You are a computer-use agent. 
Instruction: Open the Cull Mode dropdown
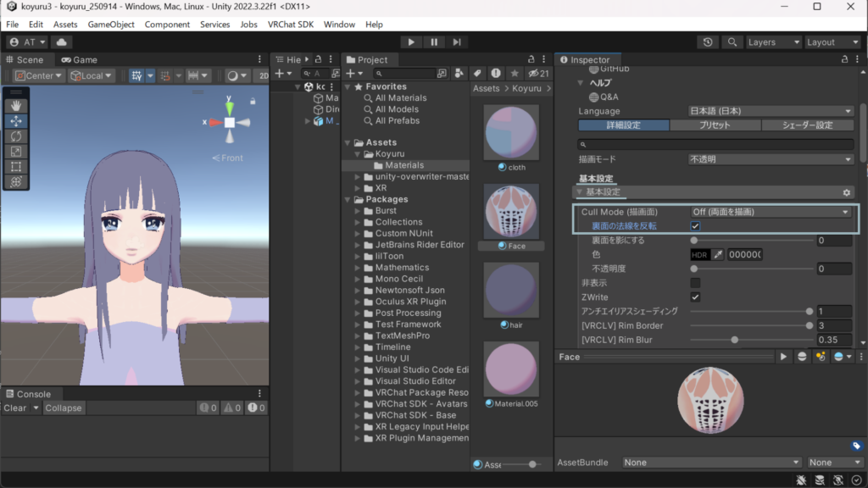click(x=770, y=212)
